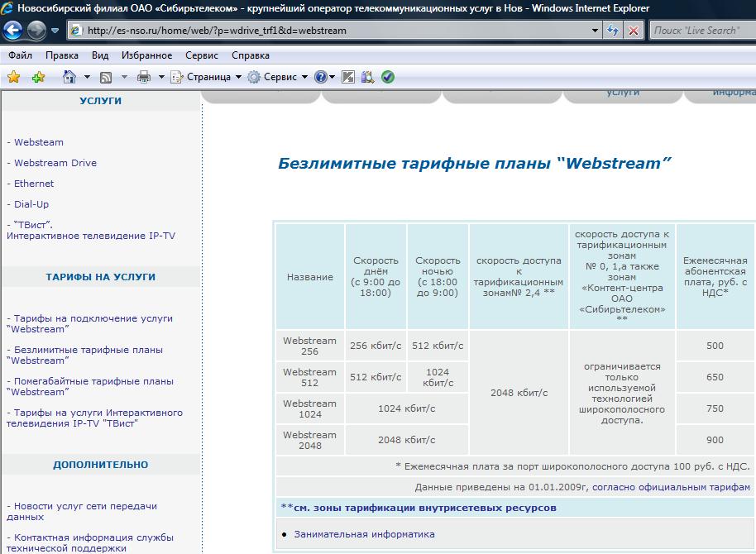Open the Dial-Up sidebar link
This screenshot has width=756, height=554.
31,204
